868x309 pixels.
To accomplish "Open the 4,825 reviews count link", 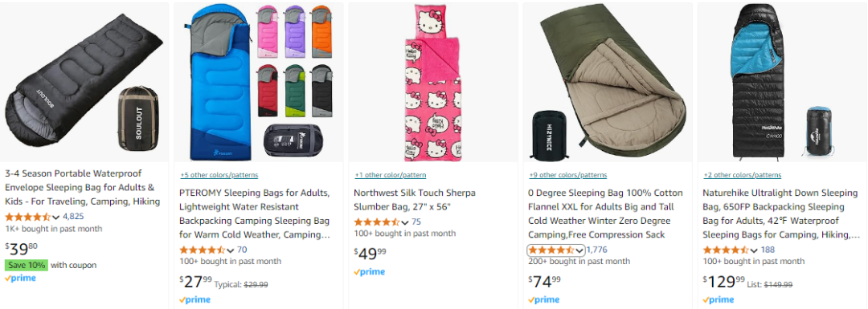I will click(x=73, y=217).
